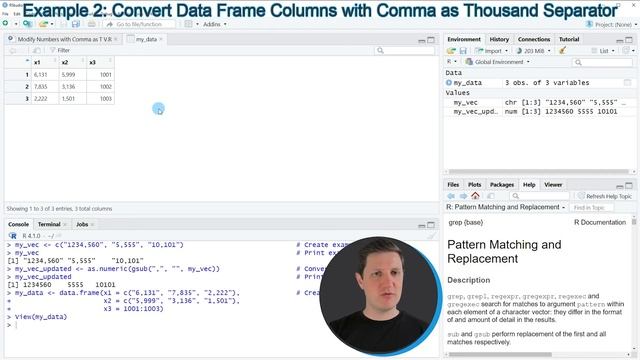The width and height of the screenshot is (640, 360).
Task: Click back arrow in data viewer toolbar
Action: tap(13, 50)
